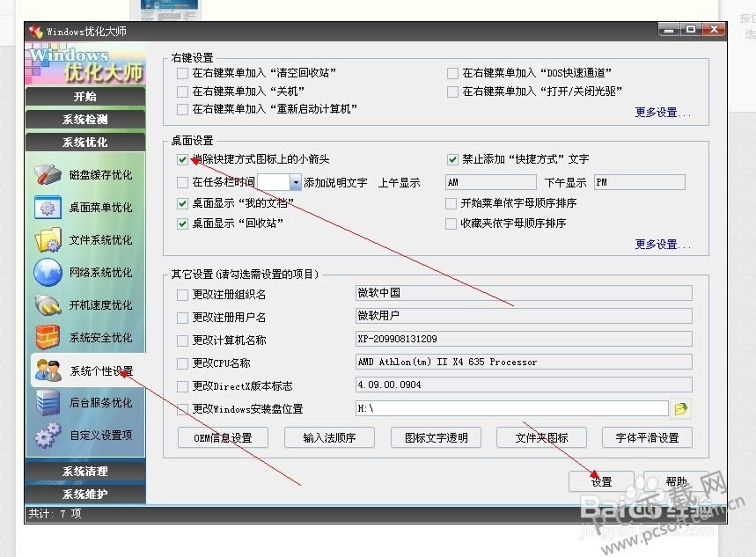Click the AMD Athlon CPU name field

[x=524, y=362]
